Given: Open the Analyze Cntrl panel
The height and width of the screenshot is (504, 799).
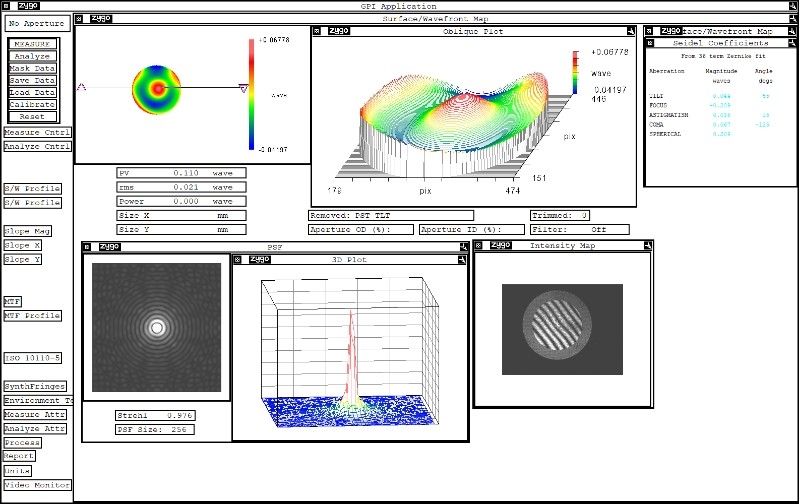Looking at the screenshot, I should tap(36, 146).
